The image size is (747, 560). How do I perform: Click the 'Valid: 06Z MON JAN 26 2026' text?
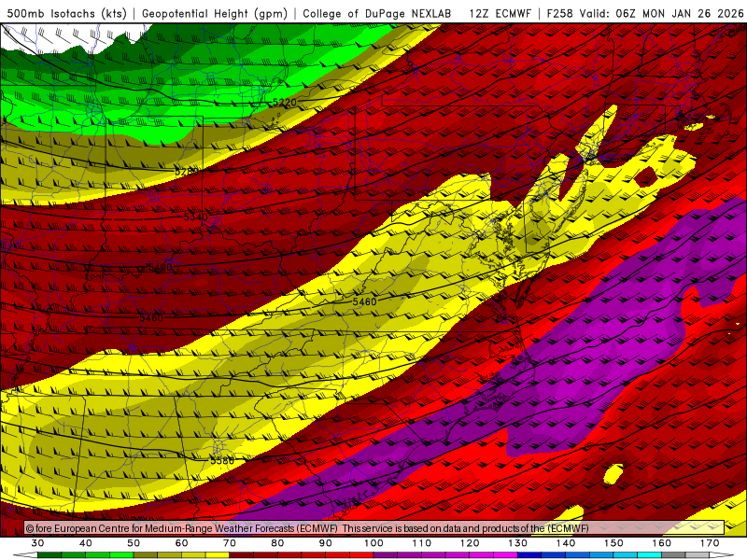click(x=661, y=13)
